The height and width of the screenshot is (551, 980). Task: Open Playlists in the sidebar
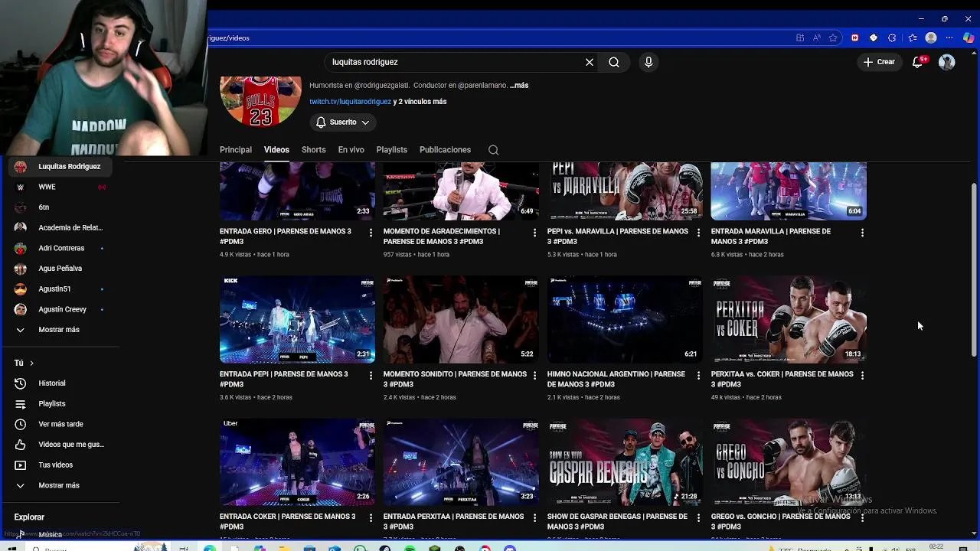click(x=60, y=404)
